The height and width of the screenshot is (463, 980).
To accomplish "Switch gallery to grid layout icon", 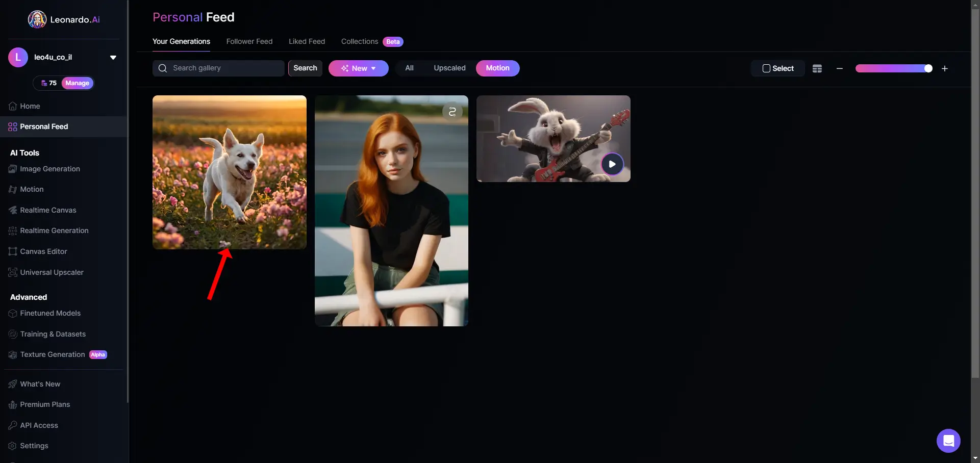I will 817,68.
